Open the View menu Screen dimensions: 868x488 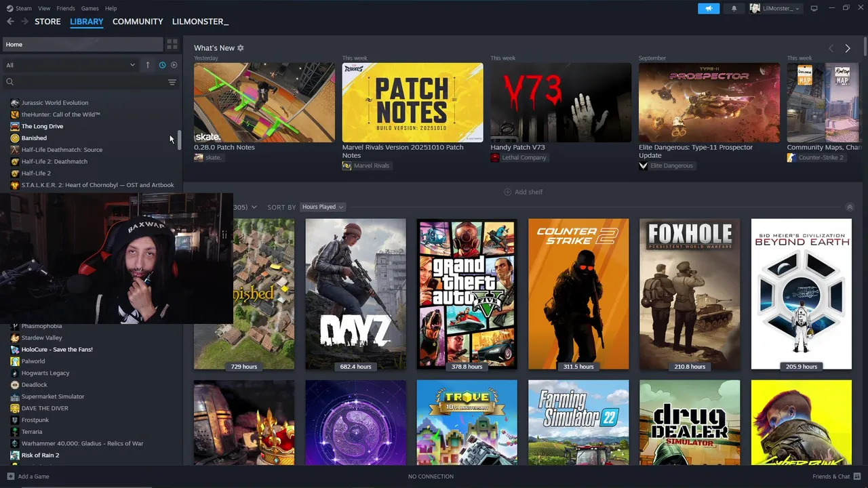(x=44, y=8)
